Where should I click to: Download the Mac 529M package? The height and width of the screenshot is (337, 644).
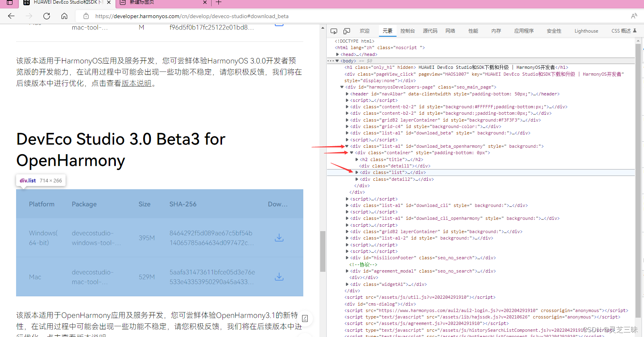(279, 277)
